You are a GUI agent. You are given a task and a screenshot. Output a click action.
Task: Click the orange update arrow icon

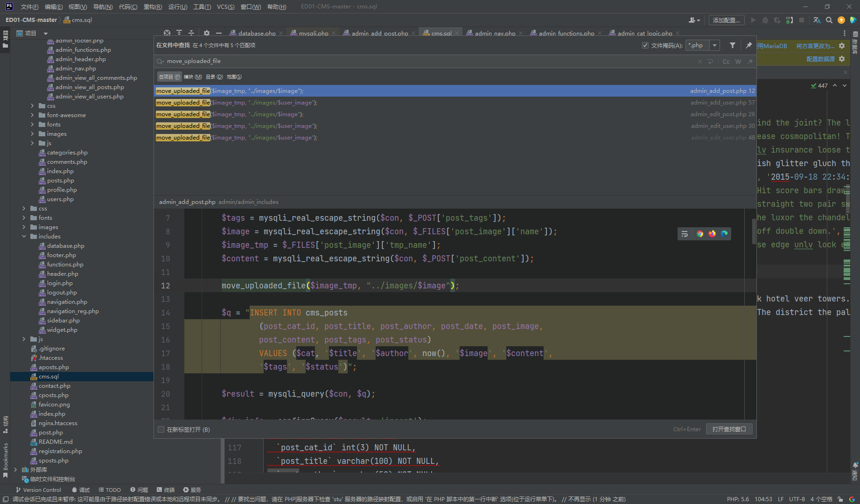click(841, 20)
